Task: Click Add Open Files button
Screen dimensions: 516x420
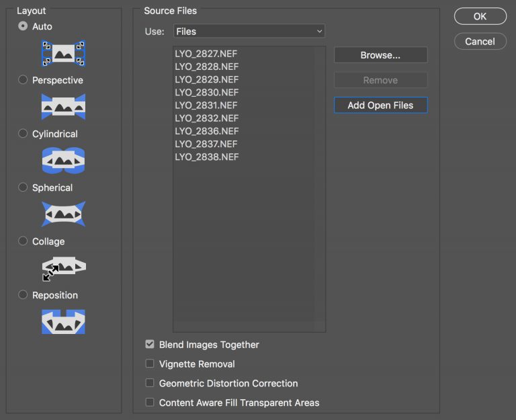Action: tap(381, 106)
